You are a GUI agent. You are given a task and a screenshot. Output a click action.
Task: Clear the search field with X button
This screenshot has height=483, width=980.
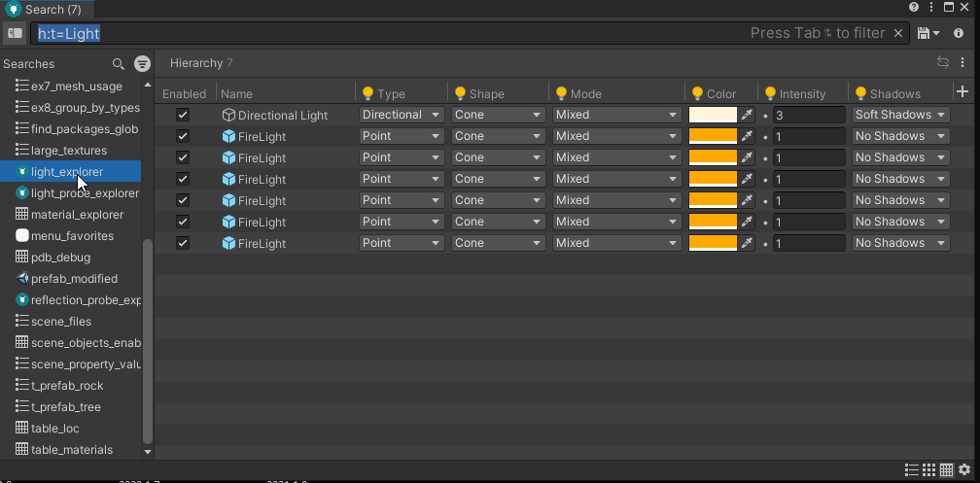point(898,33)
